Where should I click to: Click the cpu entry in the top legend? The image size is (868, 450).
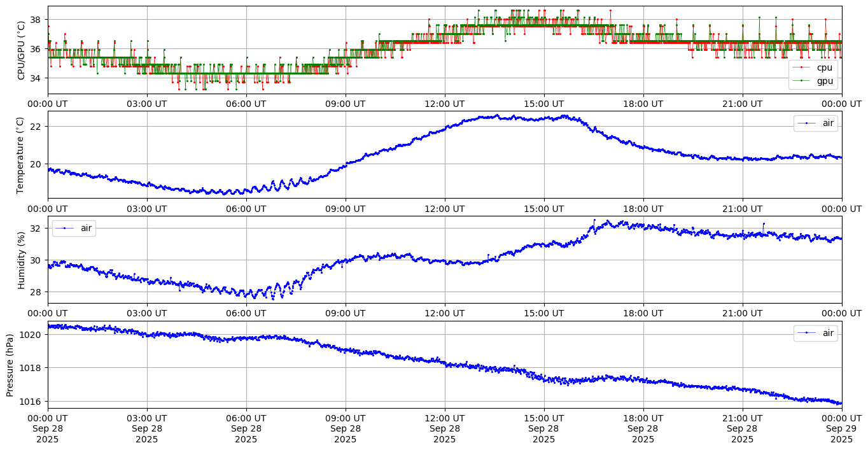(824, 67)
